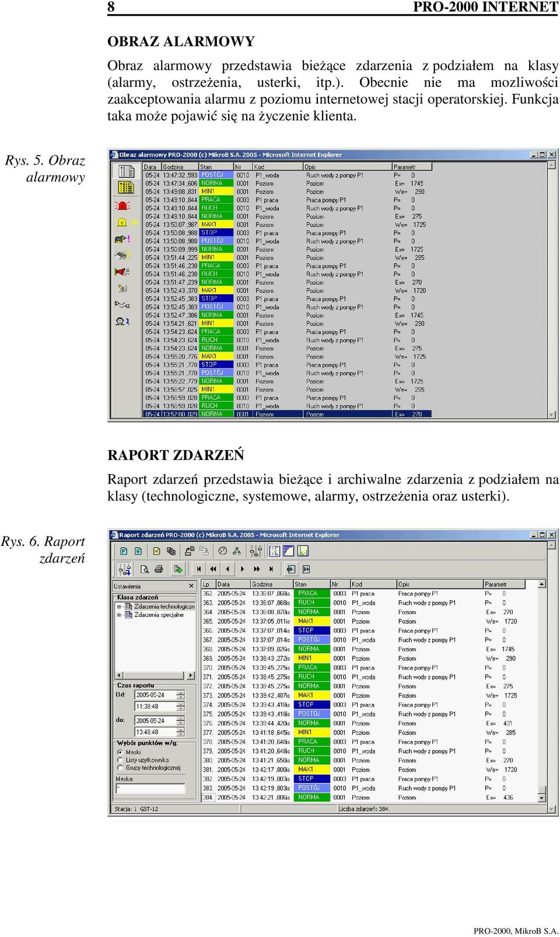Switch to list view icon in report toolbar

pos(275,551)
